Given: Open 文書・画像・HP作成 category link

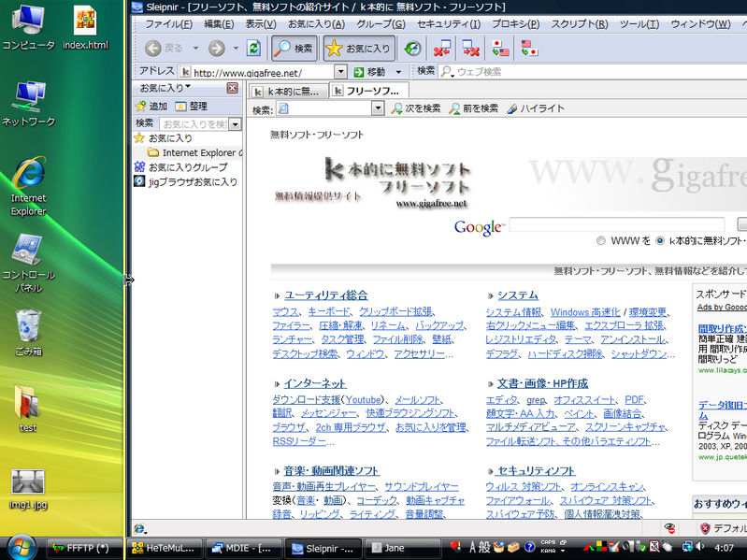Looking at the screenshot, I should pyautogui.click(x=542, y=383).
